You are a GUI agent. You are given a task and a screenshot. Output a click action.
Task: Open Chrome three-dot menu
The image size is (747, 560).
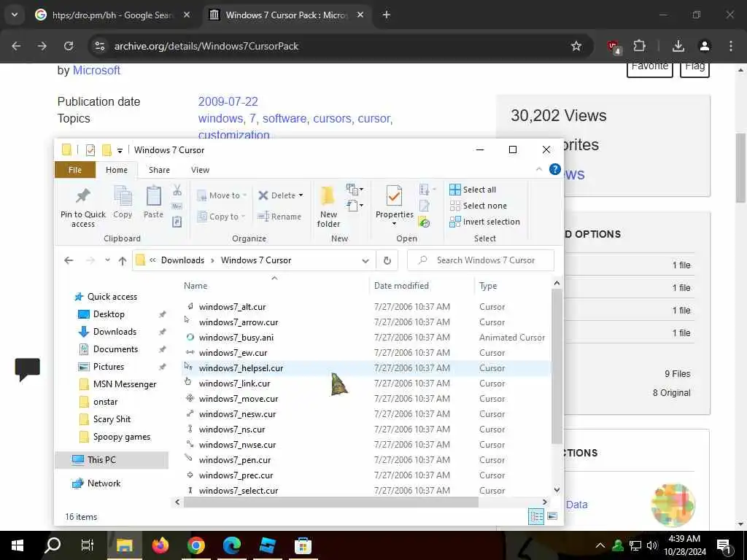pos(730,46)
